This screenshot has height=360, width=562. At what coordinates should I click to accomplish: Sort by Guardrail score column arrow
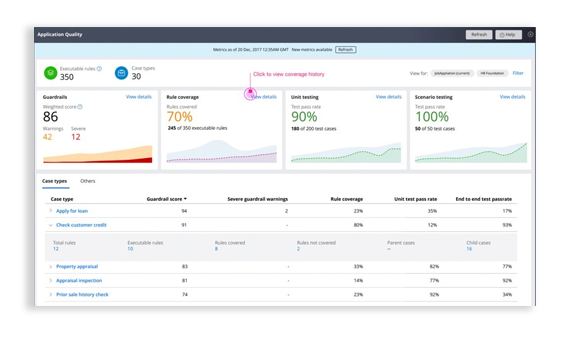(x=185, y=199)
